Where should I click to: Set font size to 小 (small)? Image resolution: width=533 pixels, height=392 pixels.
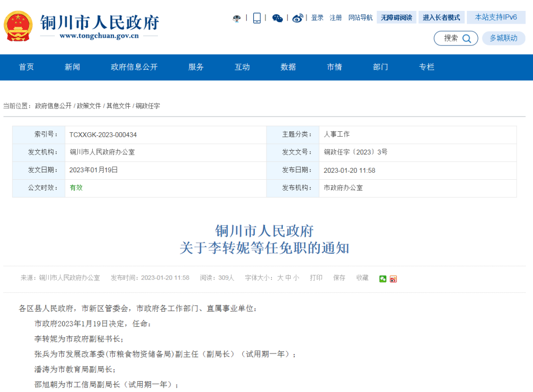click(296, 278)
